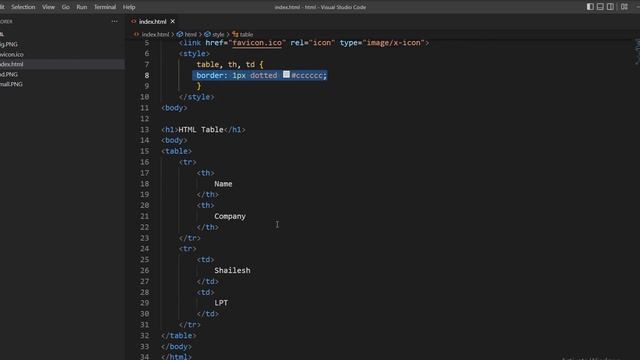640x360 pixels.
Task: Click the closing </html> tag on line 34
Action: pyautogui.click(x=176, y=356)
